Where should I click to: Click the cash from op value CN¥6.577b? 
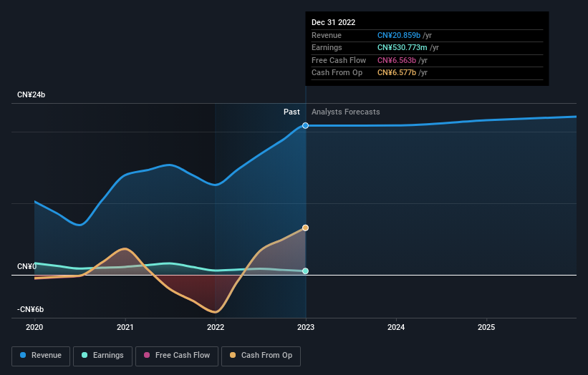(396, 73)
